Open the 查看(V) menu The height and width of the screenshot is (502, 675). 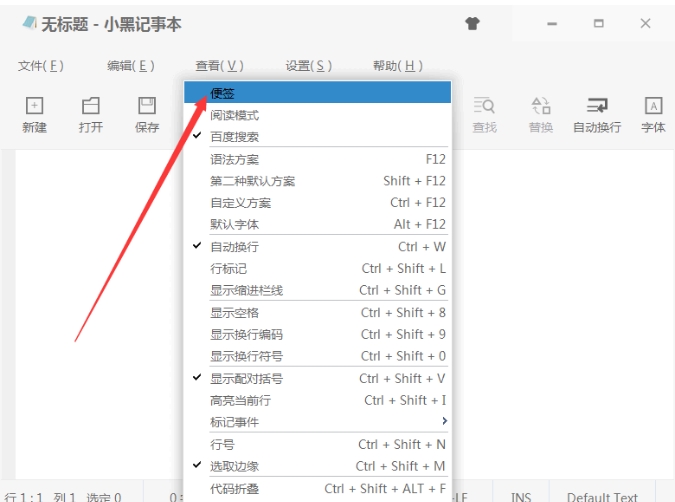pos(220,66)
